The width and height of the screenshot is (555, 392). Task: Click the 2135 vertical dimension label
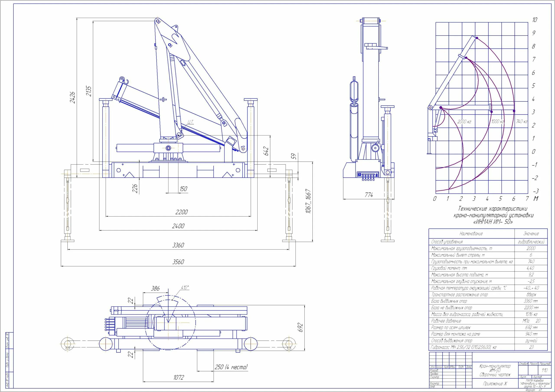(89, 91)
